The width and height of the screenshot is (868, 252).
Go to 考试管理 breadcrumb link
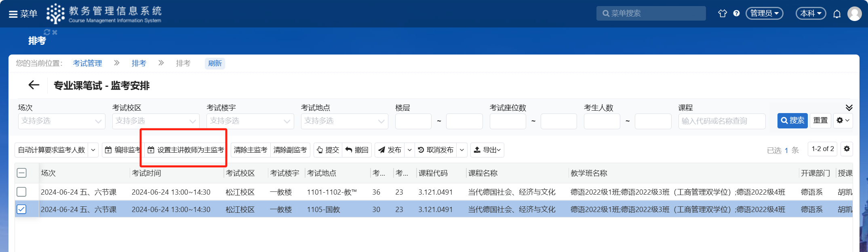[87, 63]
